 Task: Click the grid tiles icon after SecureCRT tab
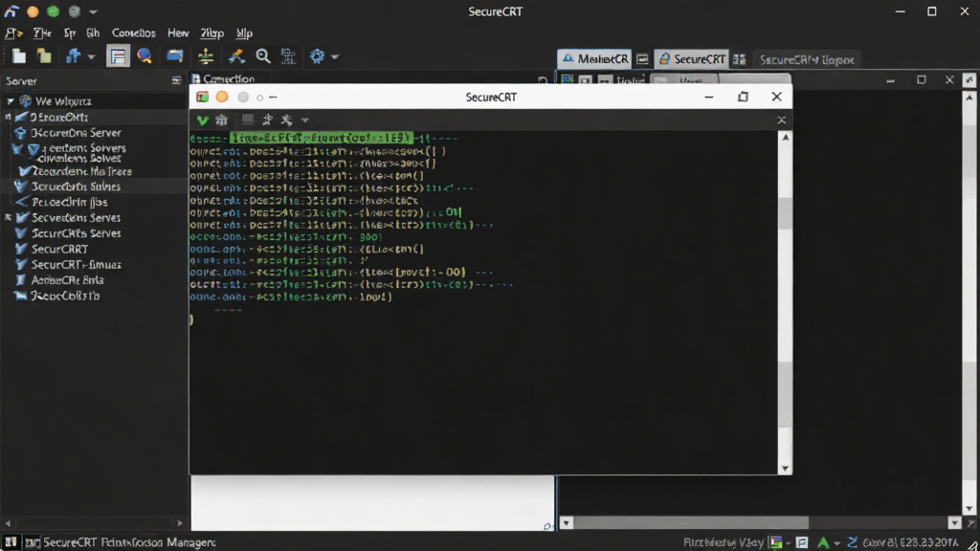[x=740, y=59]
